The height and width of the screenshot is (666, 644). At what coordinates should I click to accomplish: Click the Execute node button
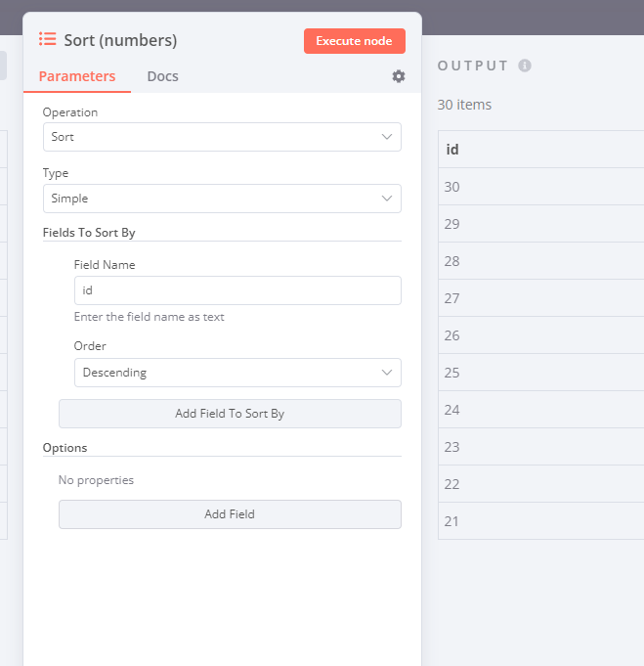click(x=354, y=41)
